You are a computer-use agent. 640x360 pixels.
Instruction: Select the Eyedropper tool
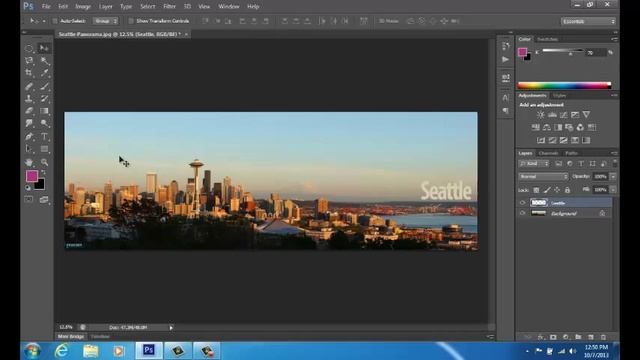click(x=44, y=73)
